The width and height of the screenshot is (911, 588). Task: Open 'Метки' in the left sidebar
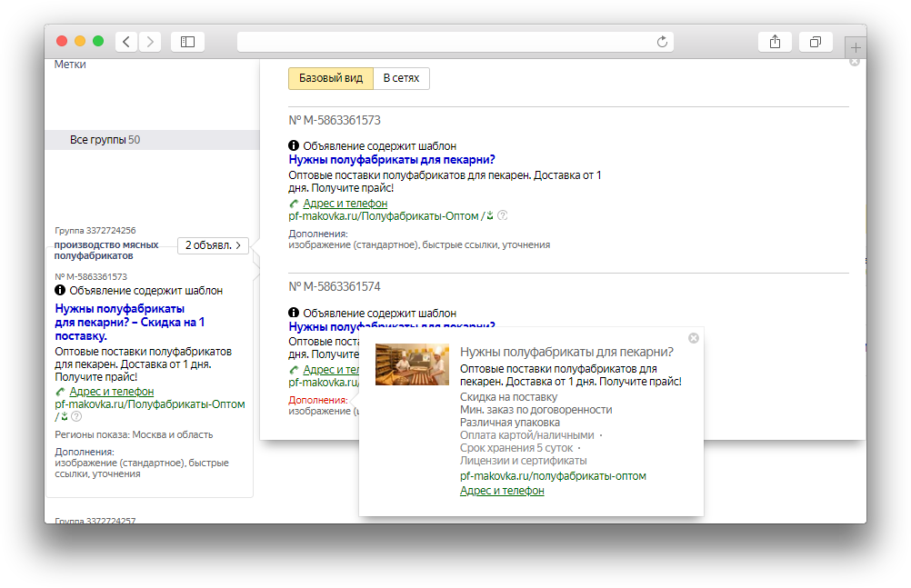[70, 65]
